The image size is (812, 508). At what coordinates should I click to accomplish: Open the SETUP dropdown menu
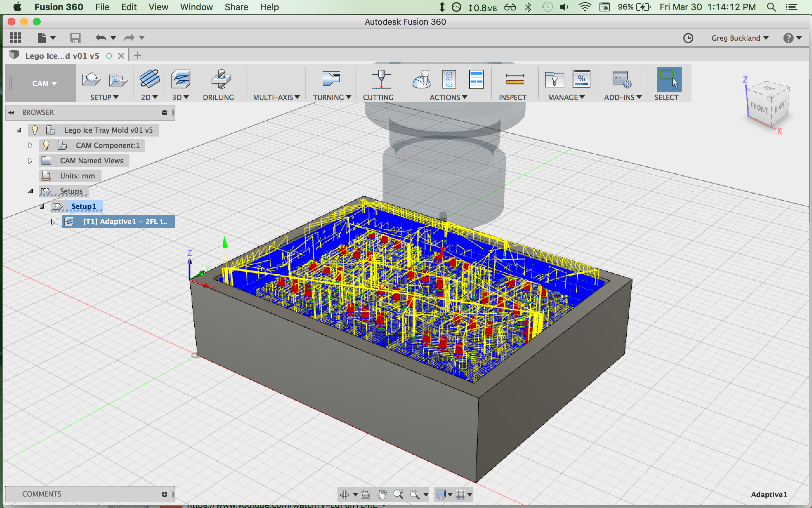click(104, 97)
